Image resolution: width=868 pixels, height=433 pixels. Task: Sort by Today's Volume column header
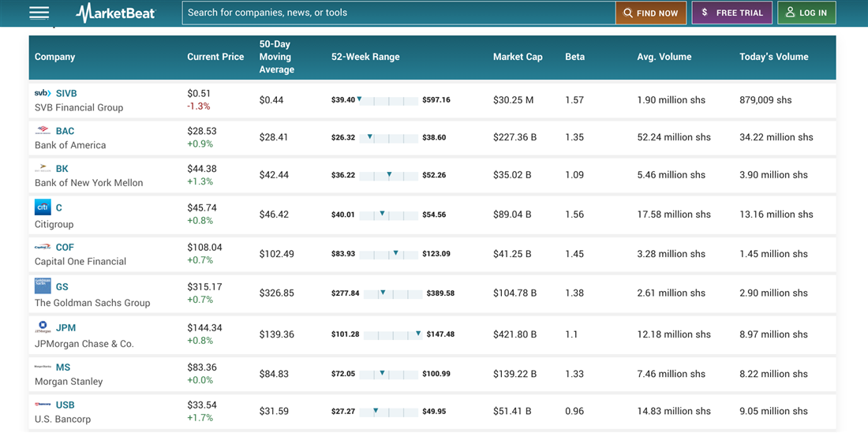pos(773,57)
